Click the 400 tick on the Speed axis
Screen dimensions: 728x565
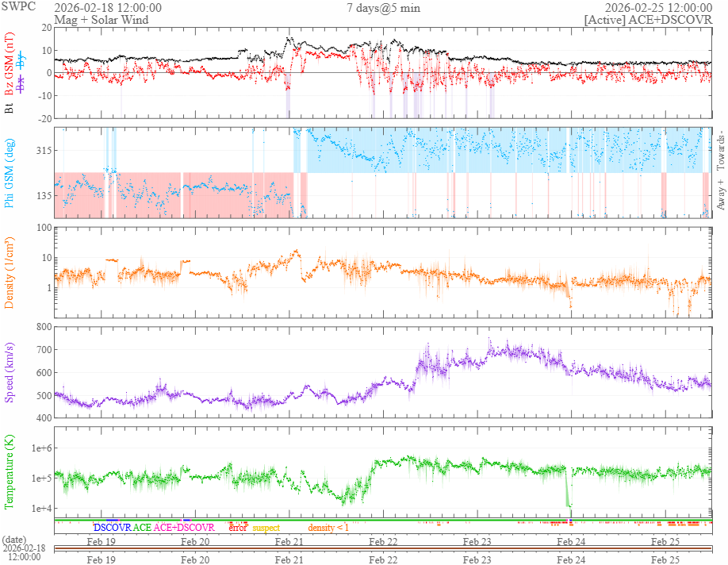point(44,417)
